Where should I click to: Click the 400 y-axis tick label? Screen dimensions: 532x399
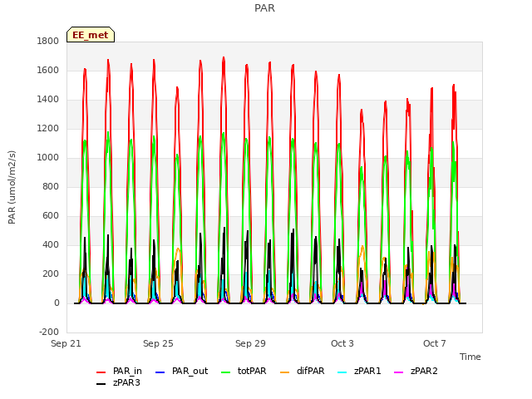point(51,245)
